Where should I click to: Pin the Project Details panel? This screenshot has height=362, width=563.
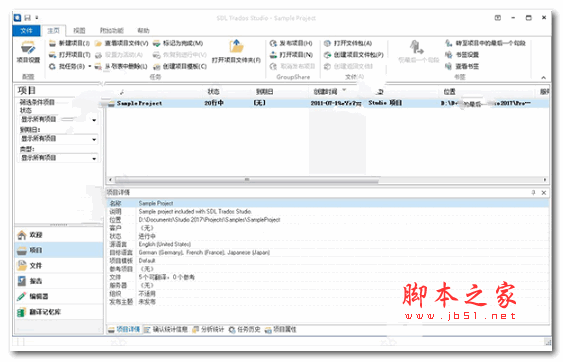[x=534, y=193]
